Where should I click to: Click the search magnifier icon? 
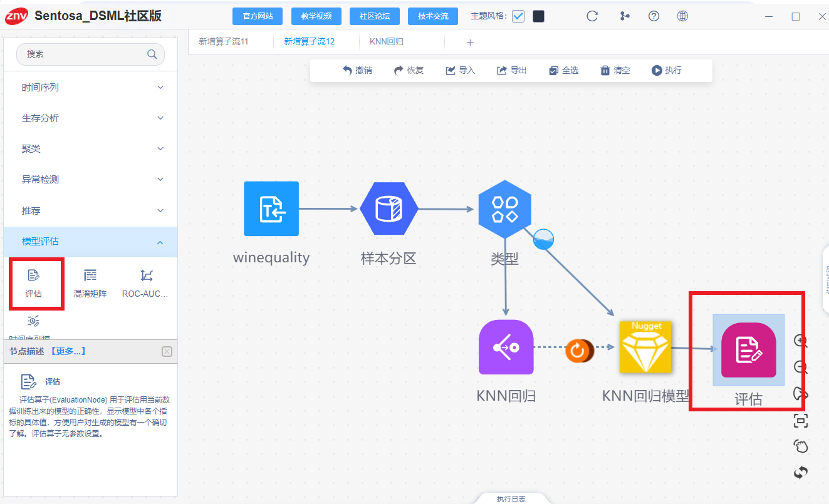click(152, 54)
